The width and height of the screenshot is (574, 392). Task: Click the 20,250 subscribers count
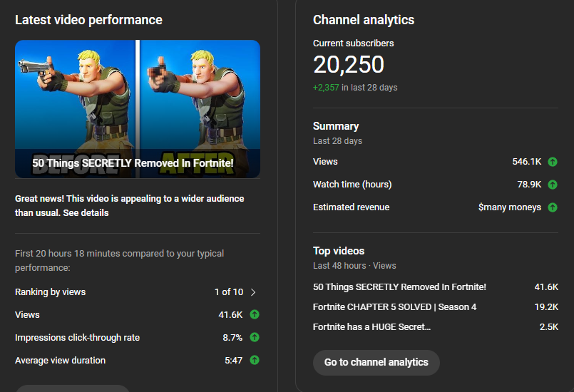[x=349, y=65]
